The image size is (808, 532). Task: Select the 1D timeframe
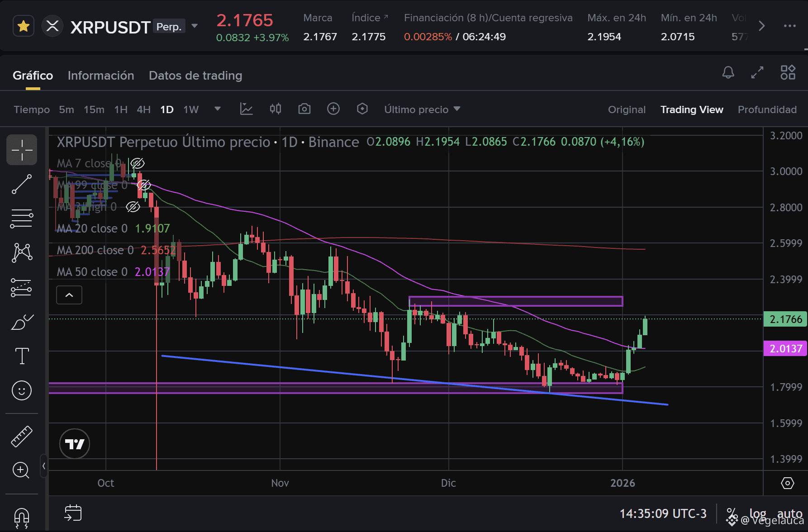[167, 109]
